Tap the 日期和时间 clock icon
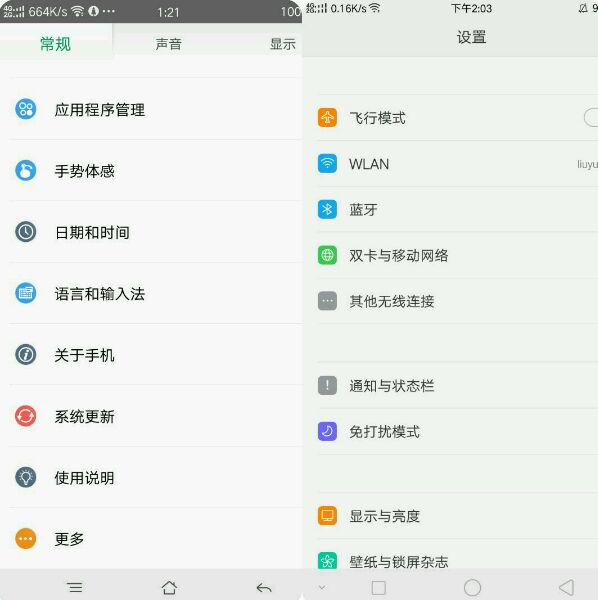 point(26,232)
